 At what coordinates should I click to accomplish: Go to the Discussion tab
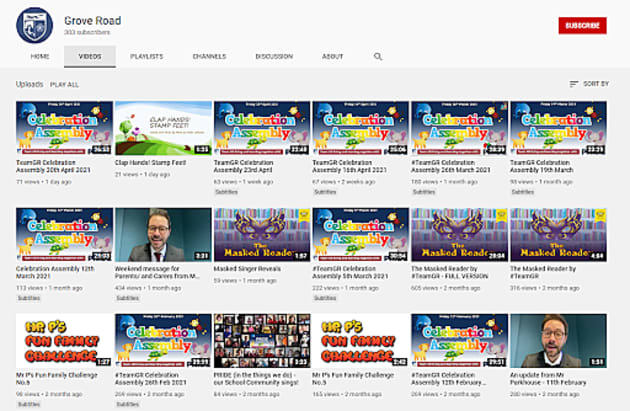click(x=274, y=56)
